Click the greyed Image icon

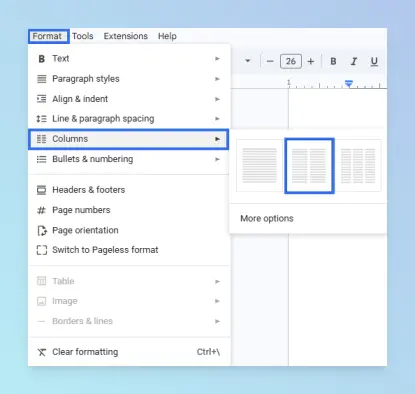41,301
